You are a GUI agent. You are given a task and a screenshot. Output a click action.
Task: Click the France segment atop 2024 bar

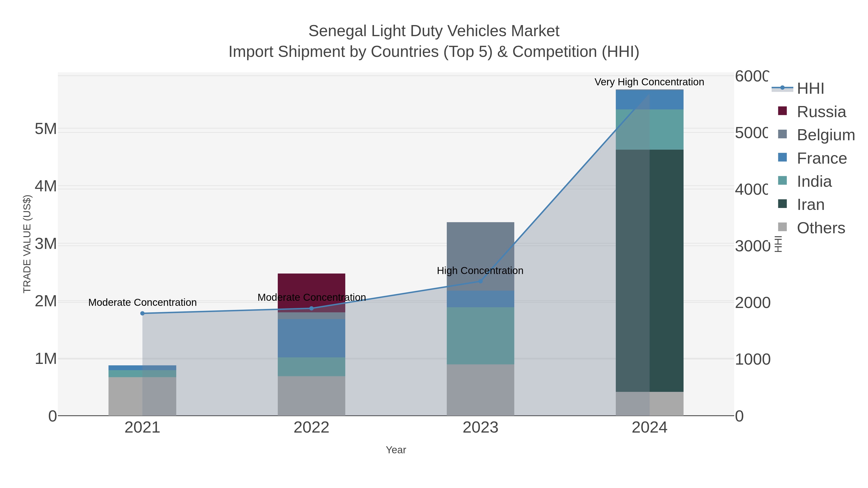click(650, 100)
